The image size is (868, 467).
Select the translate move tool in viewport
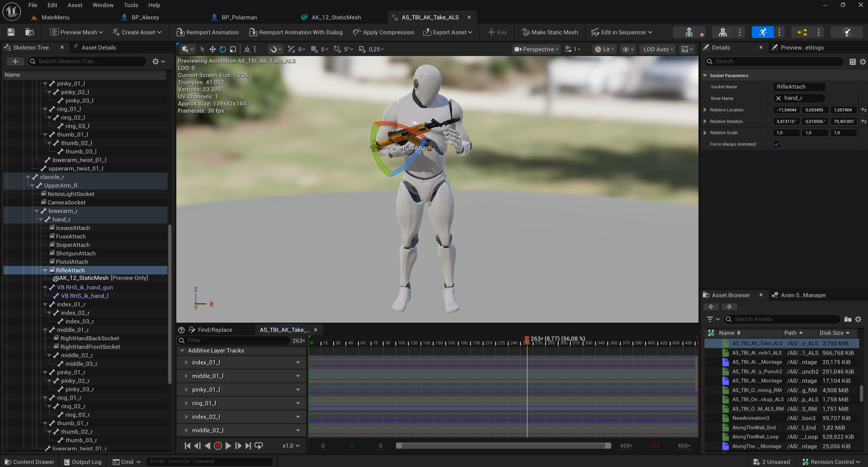[x=213, y=49]
